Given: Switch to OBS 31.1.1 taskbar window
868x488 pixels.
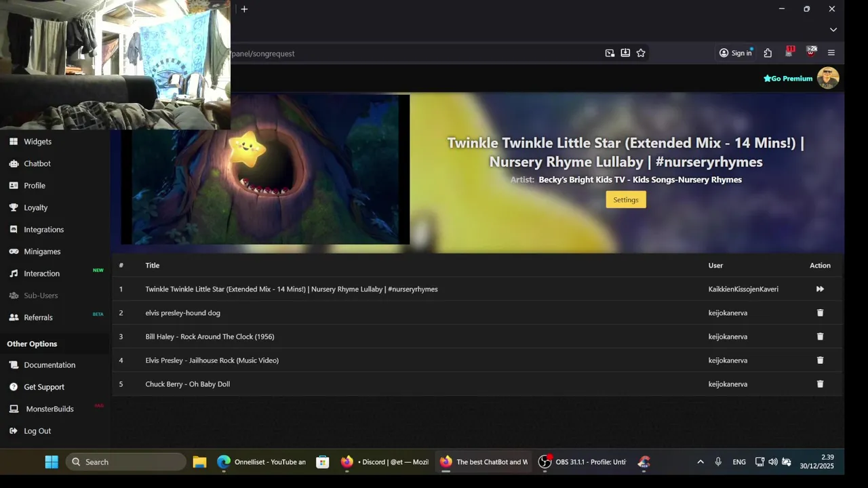Looking at the screenshot, I should pyautogui.click(x=582, y=462).
